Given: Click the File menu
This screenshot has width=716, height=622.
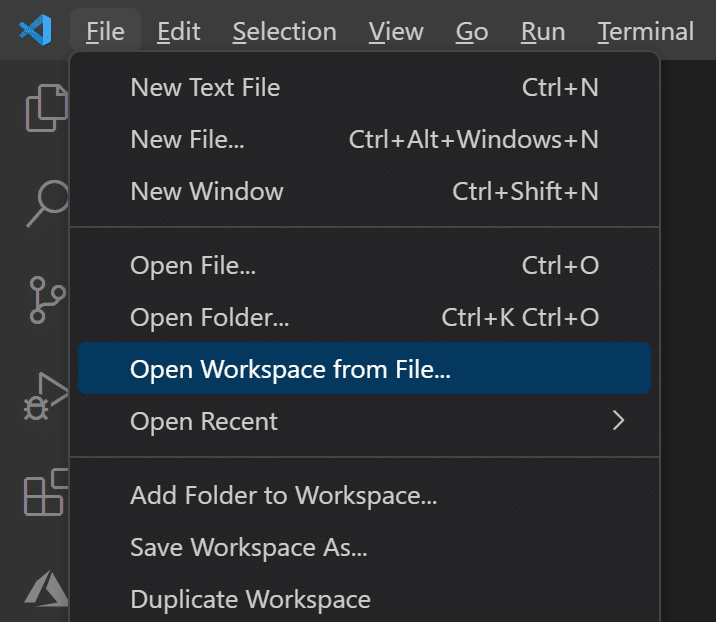Looking at the screenshot, I should (x=105, y=32).
